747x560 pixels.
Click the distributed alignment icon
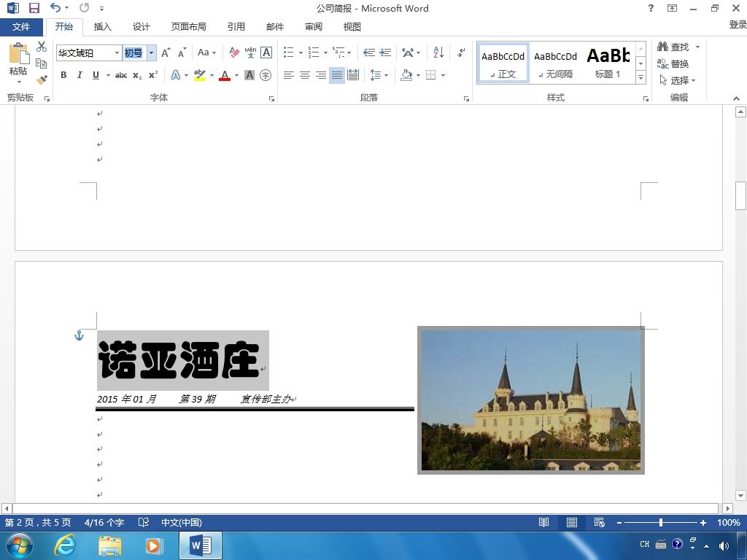[x=353, y=75]
